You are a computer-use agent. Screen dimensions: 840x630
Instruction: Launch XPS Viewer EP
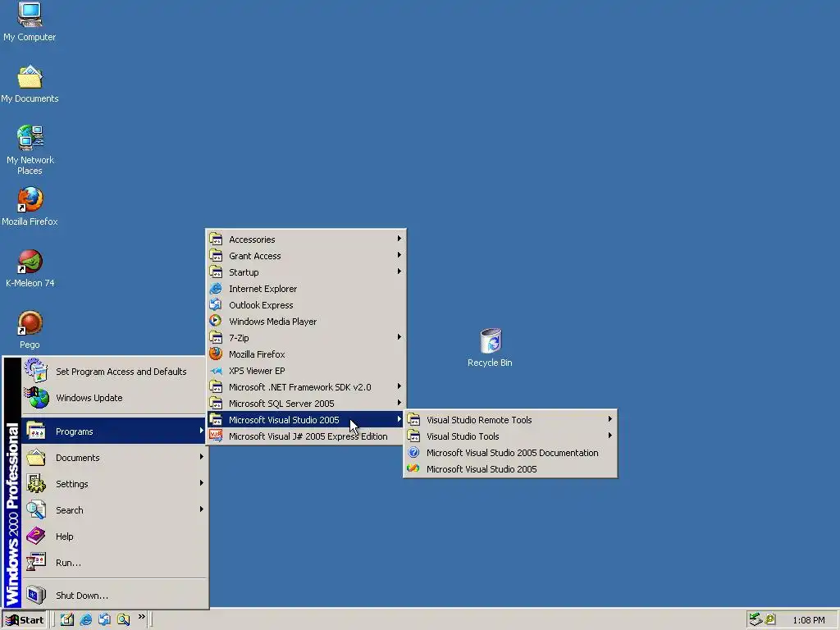coord(306,371)
